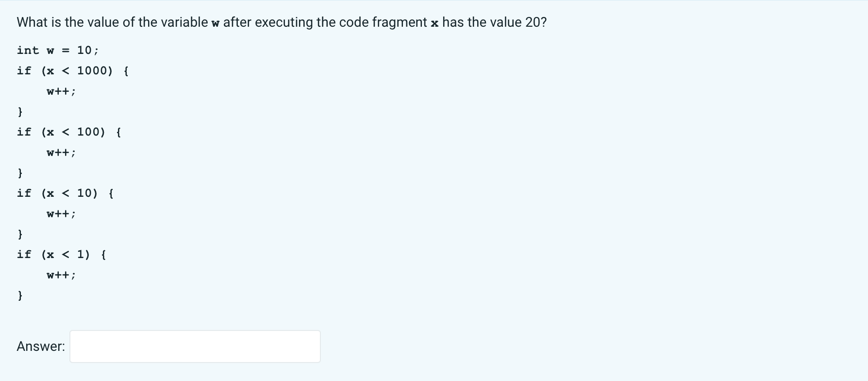Click the condition 'if (x < 100)'
868x381 pixels.
61,132
